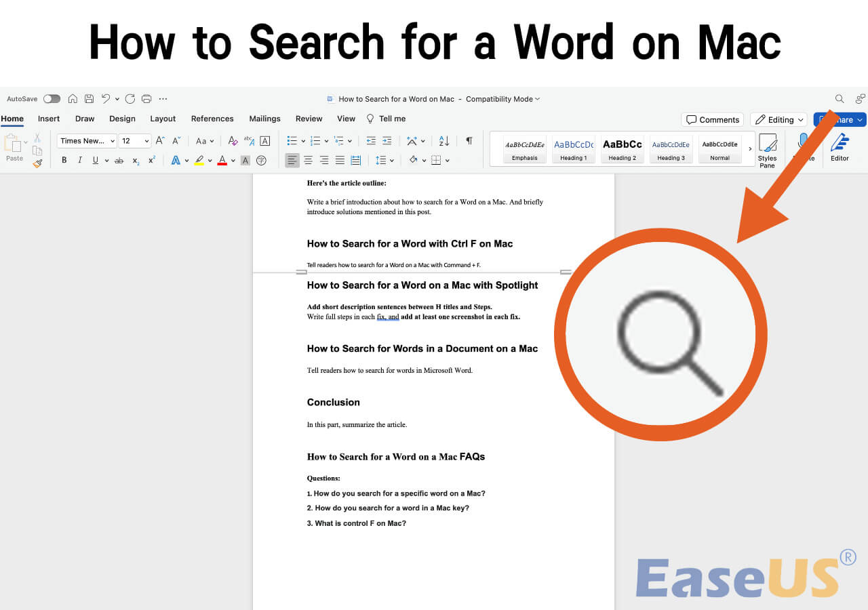Image resolution: width=868 pixels, height=610 pixels.
Task: Apply the Emphasis style
Action: (x=525, y=149)
